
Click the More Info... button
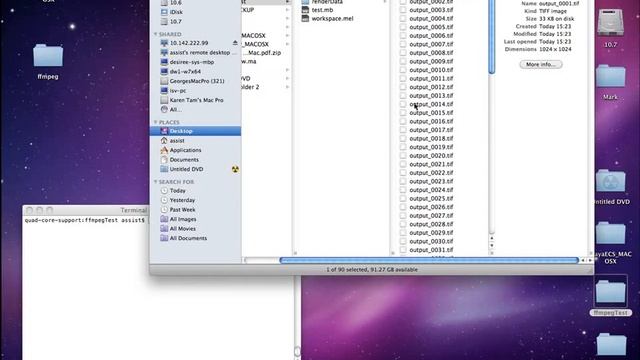[x=541, y=64]
